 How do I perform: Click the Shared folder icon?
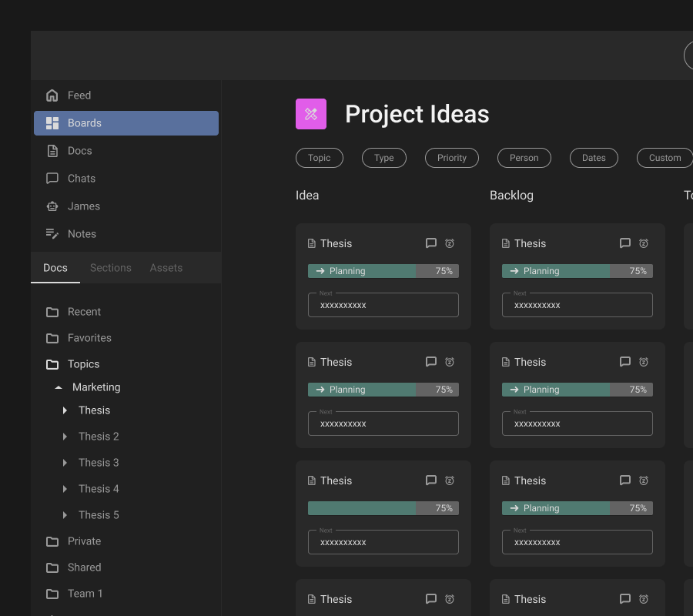pos(52,567)
